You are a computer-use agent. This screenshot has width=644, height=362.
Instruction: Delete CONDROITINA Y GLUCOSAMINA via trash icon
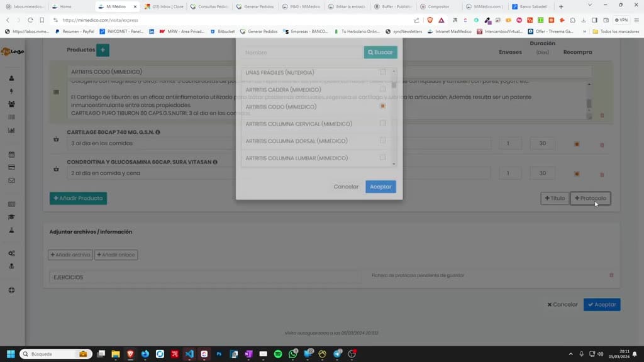pyautogui.click(x=602, y=175)
